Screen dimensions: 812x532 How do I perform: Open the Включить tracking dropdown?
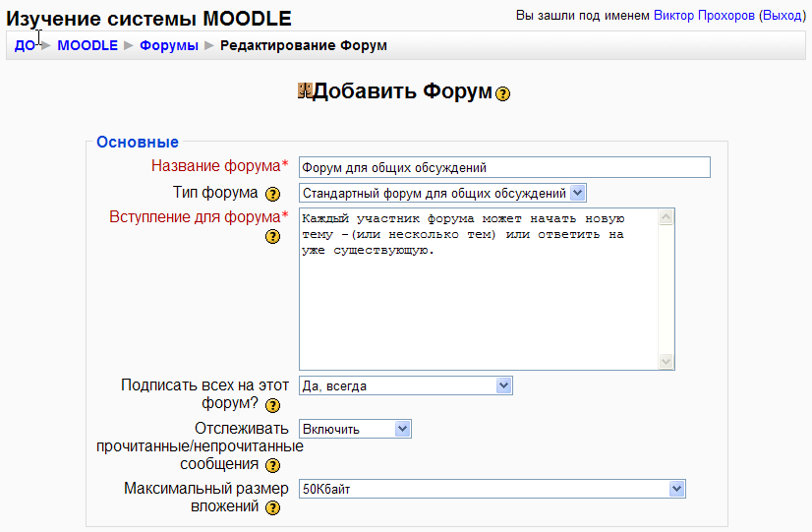(355, 430)
